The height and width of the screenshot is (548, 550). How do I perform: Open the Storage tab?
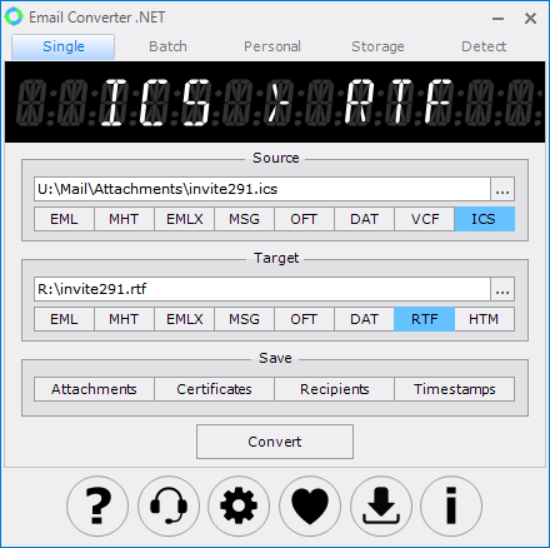378,47
